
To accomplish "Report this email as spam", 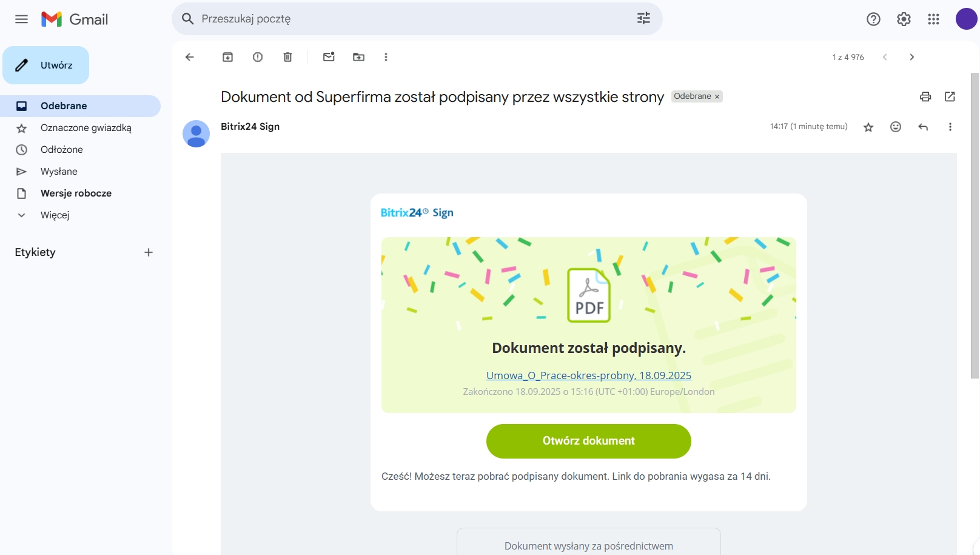I will click(x=258, y=57).
